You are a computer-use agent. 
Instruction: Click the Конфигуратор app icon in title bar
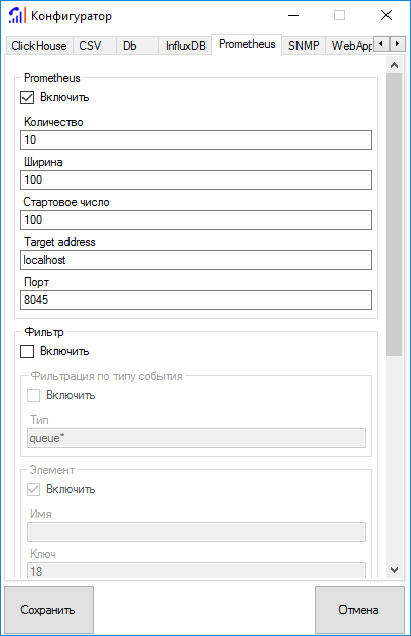17,15
